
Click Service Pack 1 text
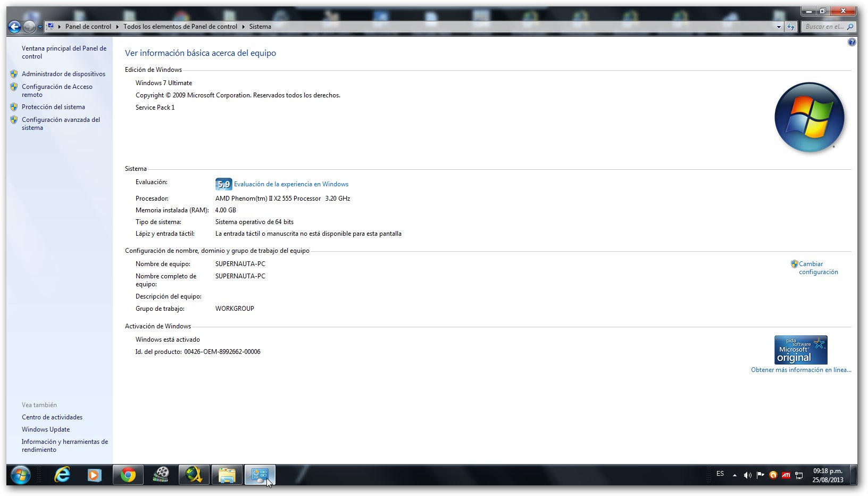pyautogui.click(x=155, y=108)
